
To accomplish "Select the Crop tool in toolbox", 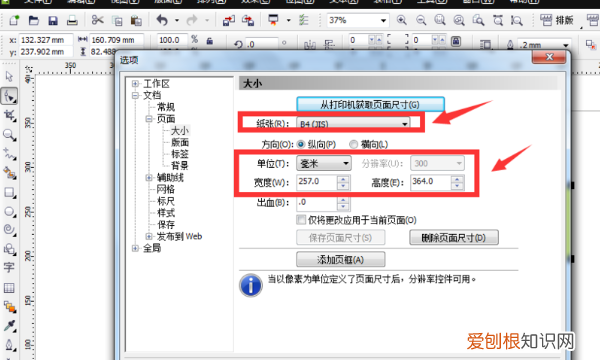I will point(9,116).
